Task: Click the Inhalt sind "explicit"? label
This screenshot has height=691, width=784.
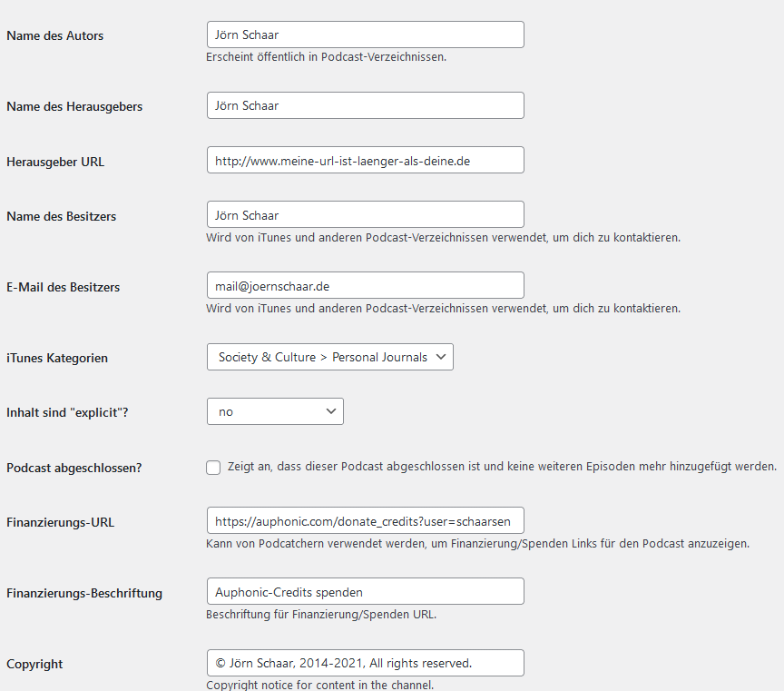Action: pyautogui.click(x=67, y=412)
